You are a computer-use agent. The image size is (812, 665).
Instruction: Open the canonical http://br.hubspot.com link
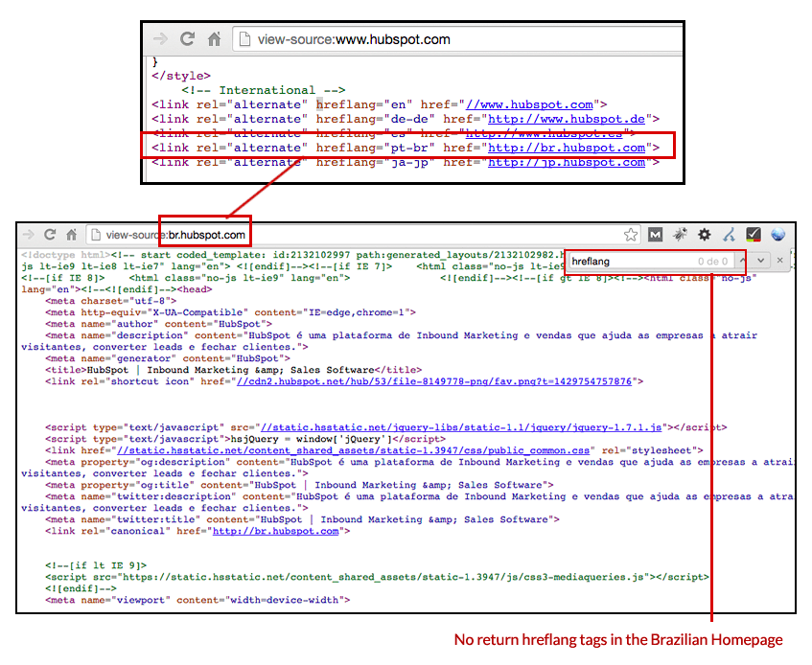pos(275,531)
